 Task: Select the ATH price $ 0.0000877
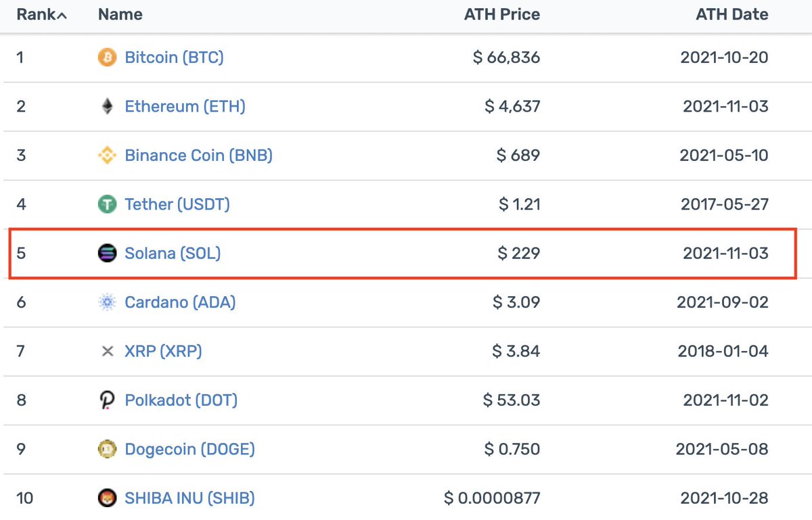point(492,498)
